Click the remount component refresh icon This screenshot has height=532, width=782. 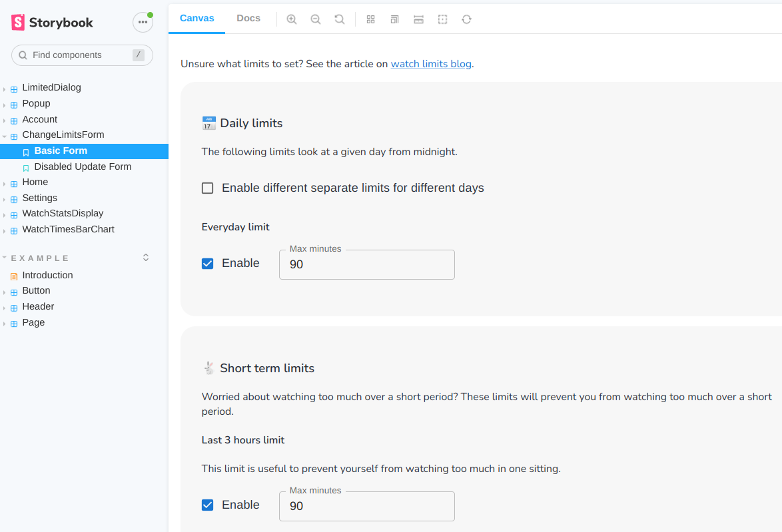pos(466,19)
